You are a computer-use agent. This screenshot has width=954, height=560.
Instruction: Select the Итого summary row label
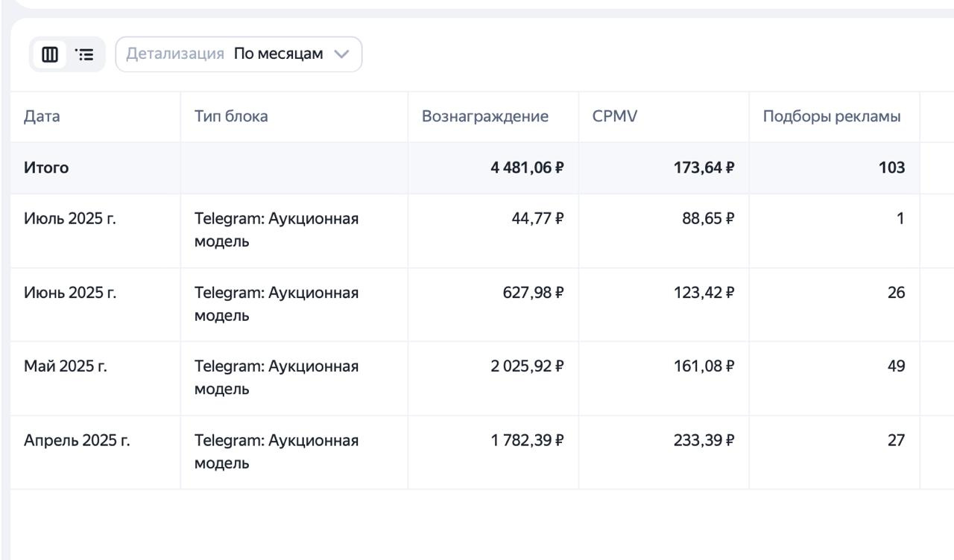pyautogui.click(x=46, y=168)
